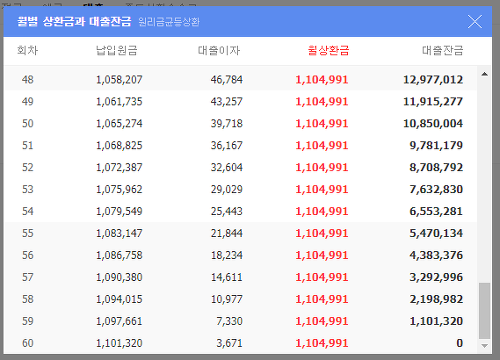Click principal value 1,090,380
Screen dimensions: 500x360
pos(119,277)
